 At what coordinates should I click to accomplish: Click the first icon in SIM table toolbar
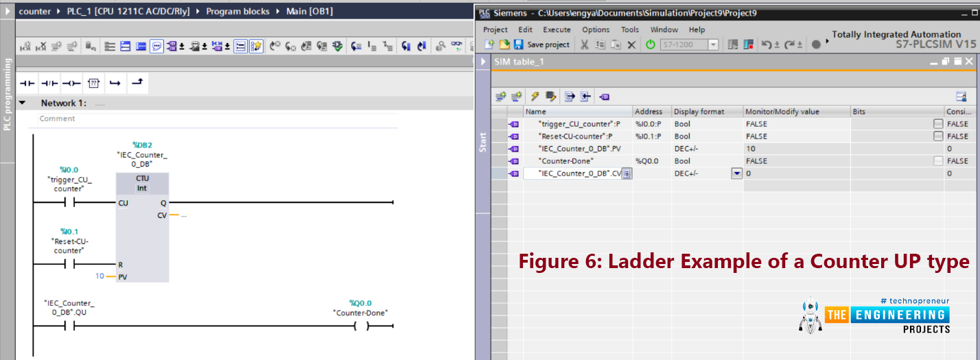(500, 97)
